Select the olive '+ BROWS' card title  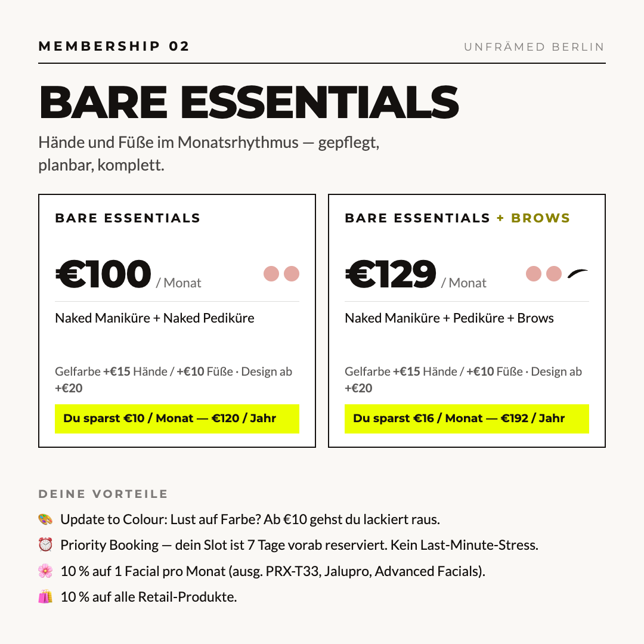coord(533,218)
